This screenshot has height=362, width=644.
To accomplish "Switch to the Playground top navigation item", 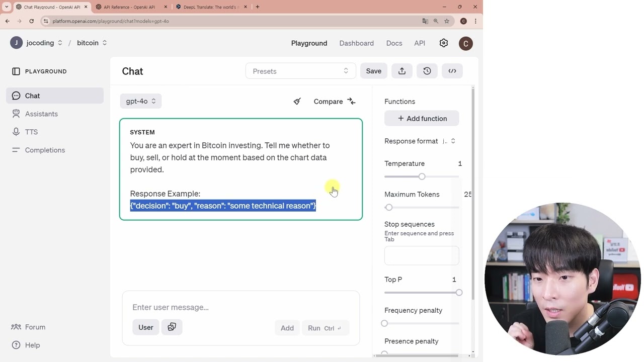I will 309,43.
